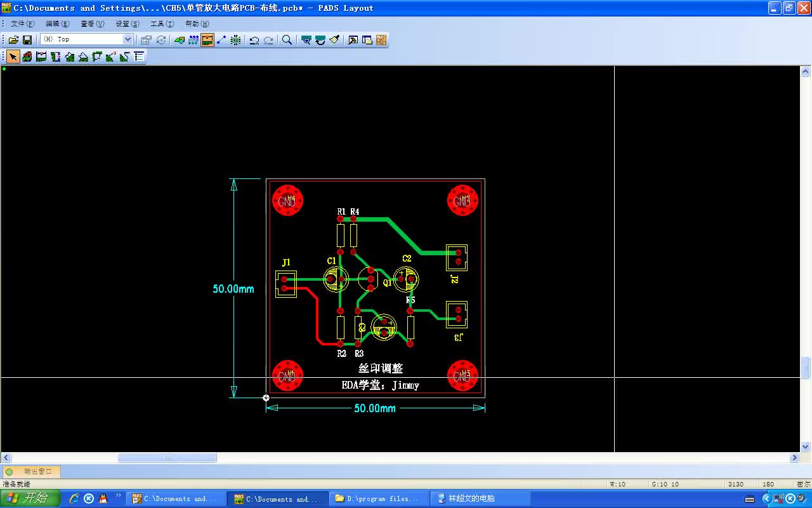Open the Dimension options list icon
Image resolution: width=812 pixels, height=508 pixels.
pos(139,57)
